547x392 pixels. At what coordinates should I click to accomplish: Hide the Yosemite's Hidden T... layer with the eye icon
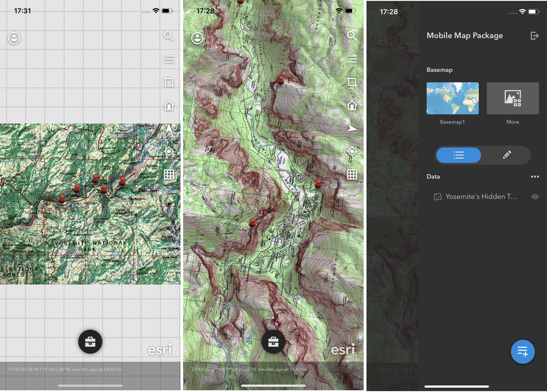coord(535,197)
